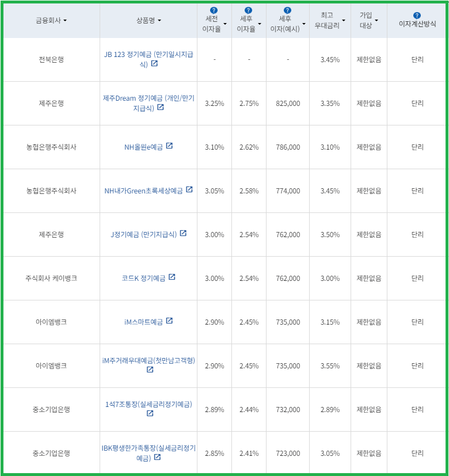The image size is (449, 476).
Task: Click the 2.75% after-tax rate cell
Action: (249, 104)
